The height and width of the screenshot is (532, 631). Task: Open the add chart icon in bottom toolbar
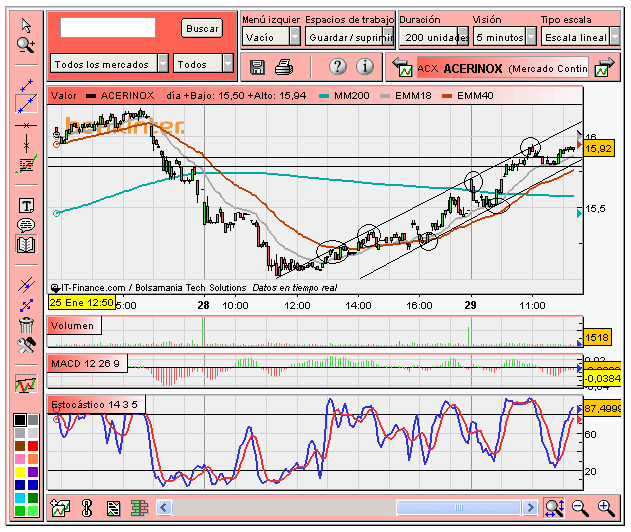(60, 507)
